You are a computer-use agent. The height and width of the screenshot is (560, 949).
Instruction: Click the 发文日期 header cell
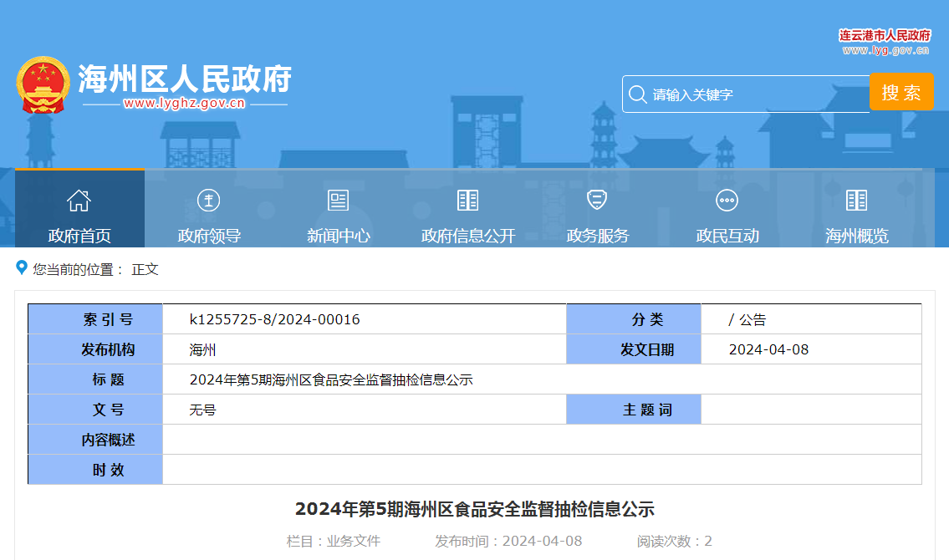point(634,349)
